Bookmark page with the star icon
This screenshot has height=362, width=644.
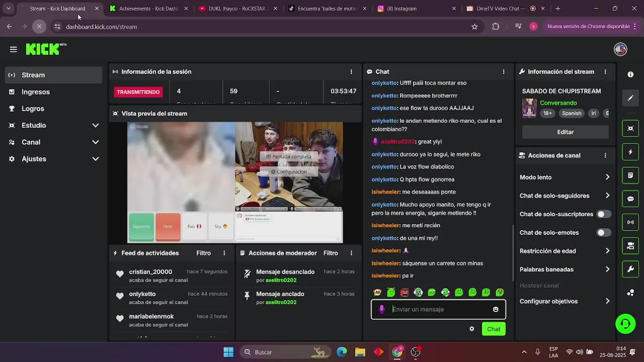pos(474,27)
